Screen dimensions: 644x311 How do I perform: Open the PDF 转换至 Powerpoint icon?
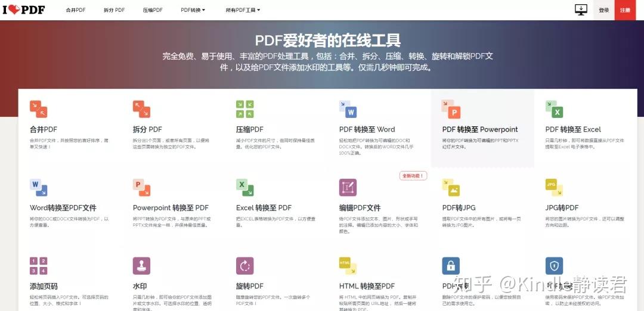(451, 109)
